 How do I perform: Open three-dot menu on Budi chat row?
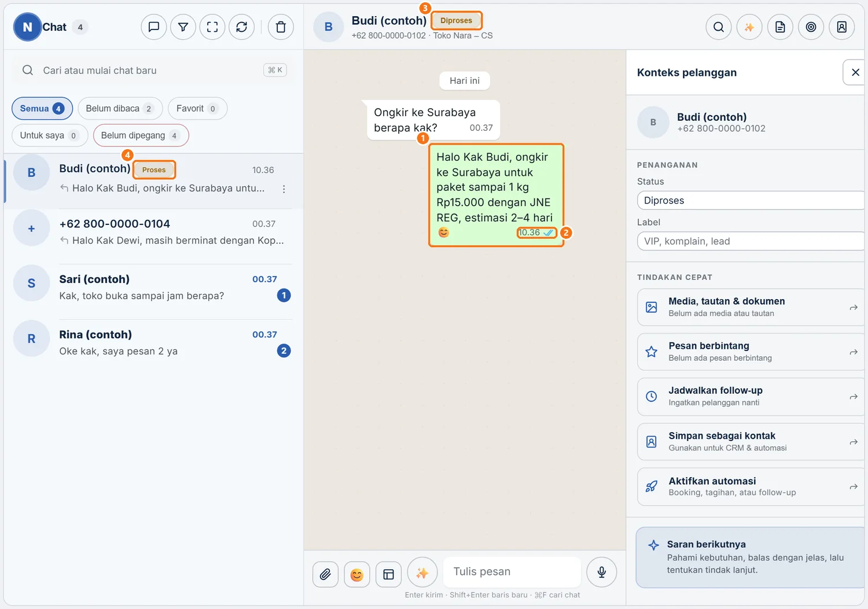[x=284, y=189]
